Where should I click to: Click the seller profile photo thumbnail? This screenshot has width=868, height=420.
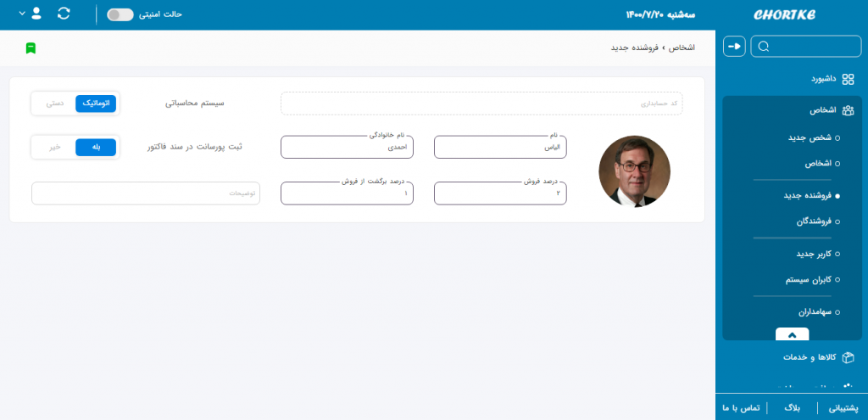pyautogui.click(x=634, y=171)
